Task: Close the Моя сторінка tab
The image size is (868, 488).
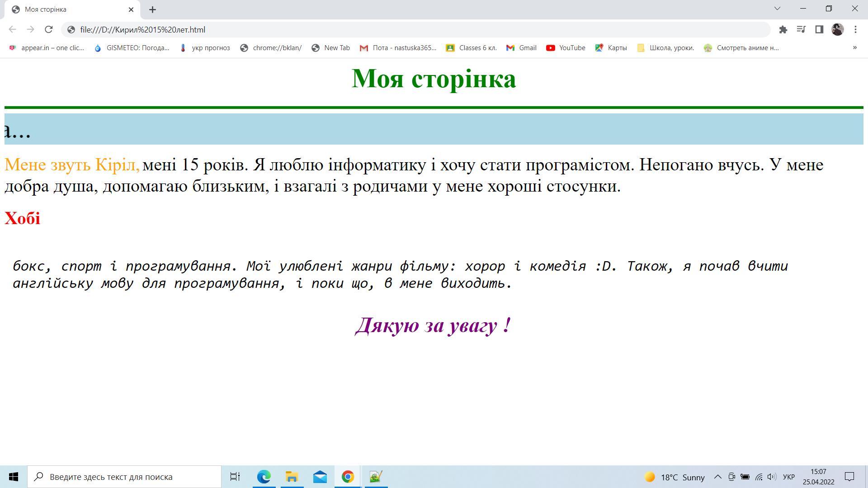Action: (131, 9)
